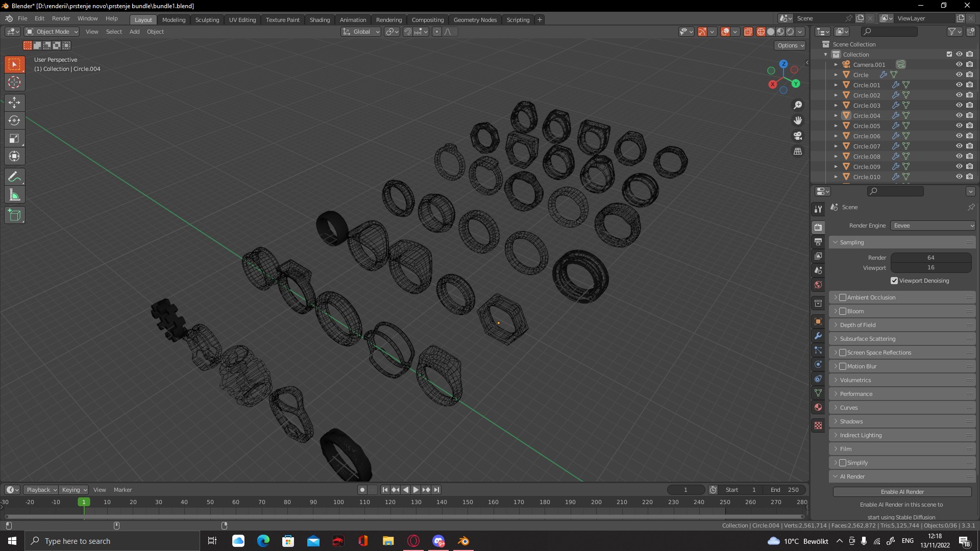
Task: Open Output properties tab icon
Action: [818, 241]
